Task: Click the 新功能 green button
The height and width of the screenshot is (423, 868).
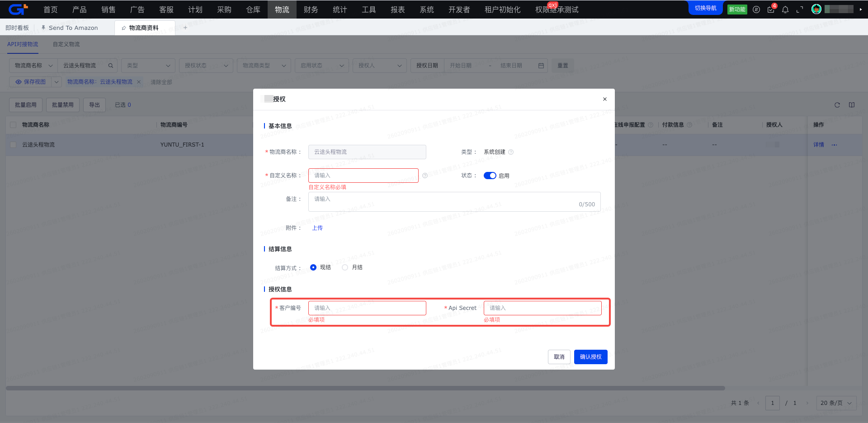Action: tap(737, 10)
